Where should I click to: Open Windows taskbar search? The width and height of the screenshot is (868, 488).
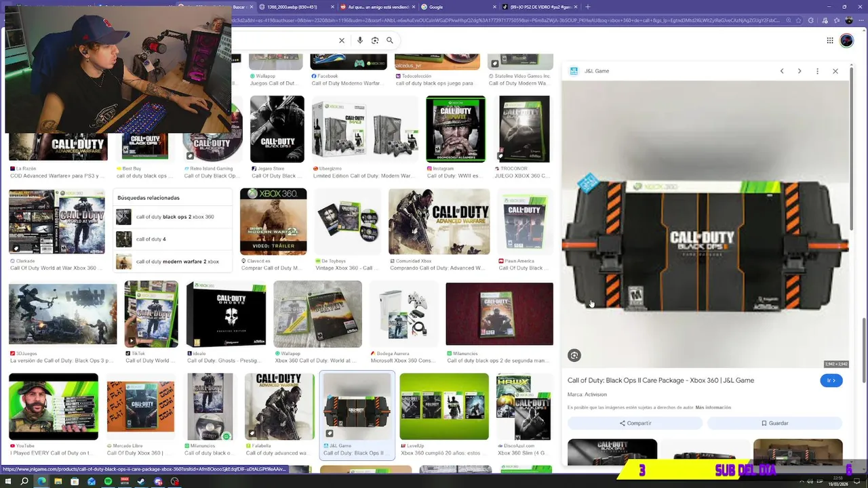(24, 482)
